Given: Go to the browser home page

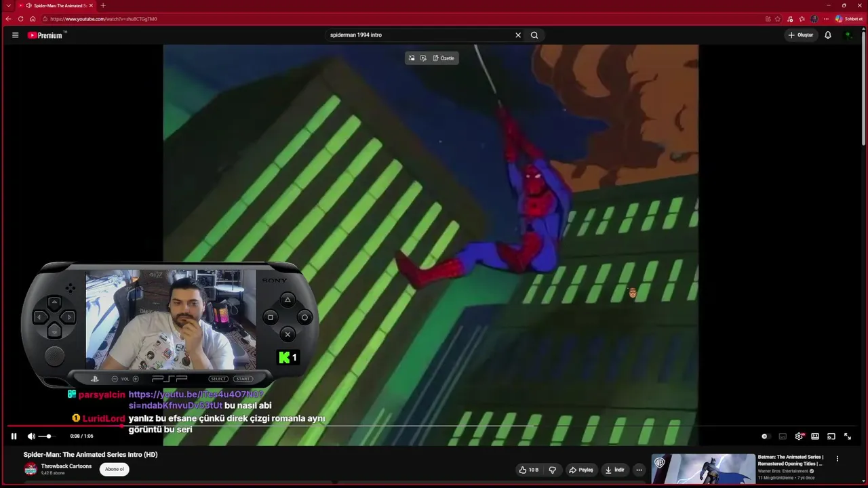Looking at the screenshot, I should point(33,19).
